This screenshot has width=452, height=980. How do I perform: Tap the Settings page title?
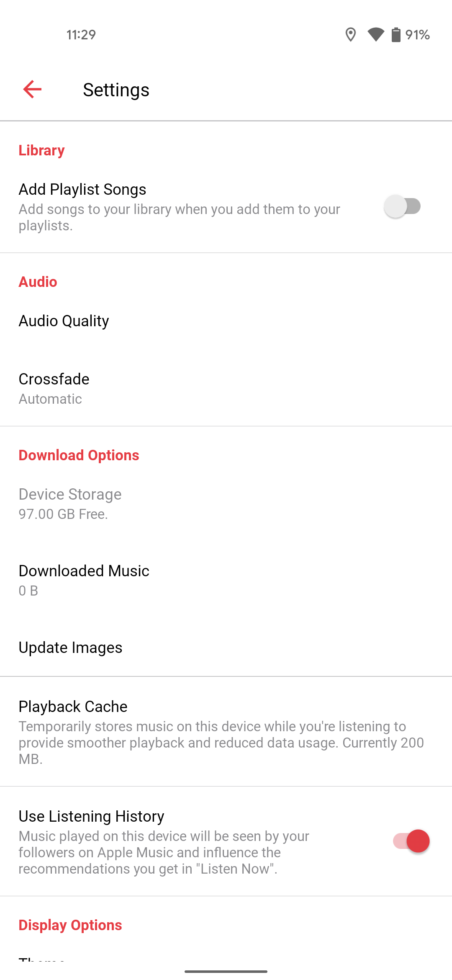pos(116,90)
